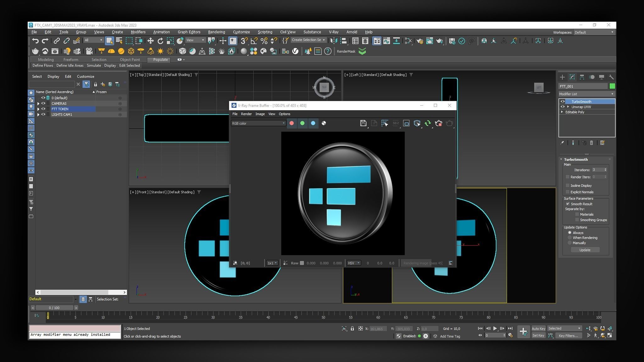644x362 pixels.
Task: Open the Modify command panel tab
Action: [572, 77]
